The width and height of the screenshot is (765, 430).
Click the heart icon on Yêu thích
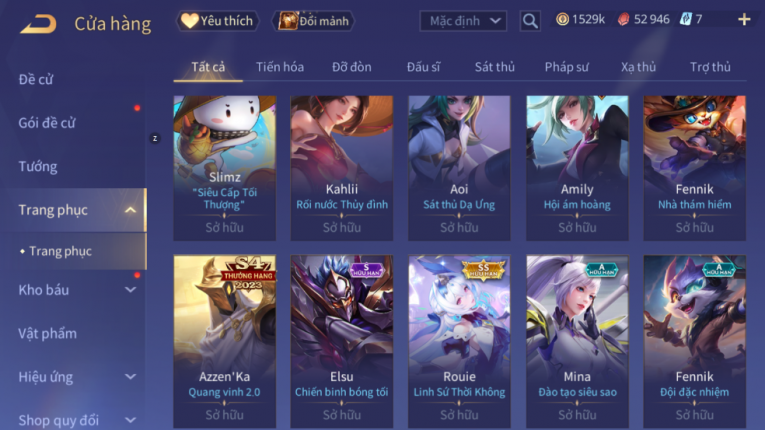point(189,20)
